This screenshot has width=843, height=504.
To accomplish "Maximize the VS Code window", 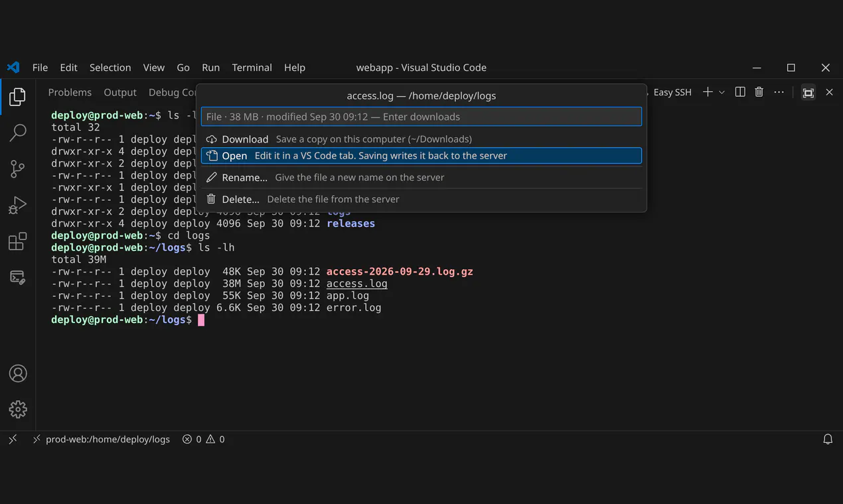I will pos(791,68).
